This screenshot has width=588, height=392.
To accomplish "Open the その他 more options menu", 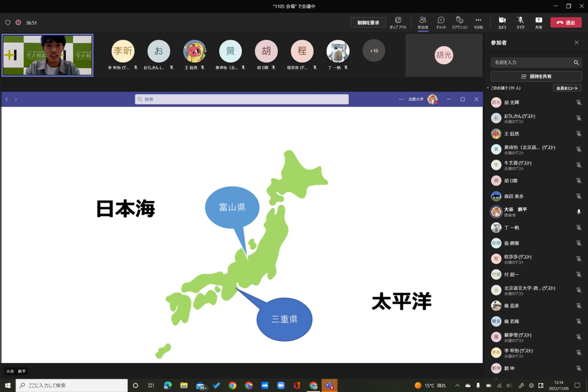I will (478, 22).
